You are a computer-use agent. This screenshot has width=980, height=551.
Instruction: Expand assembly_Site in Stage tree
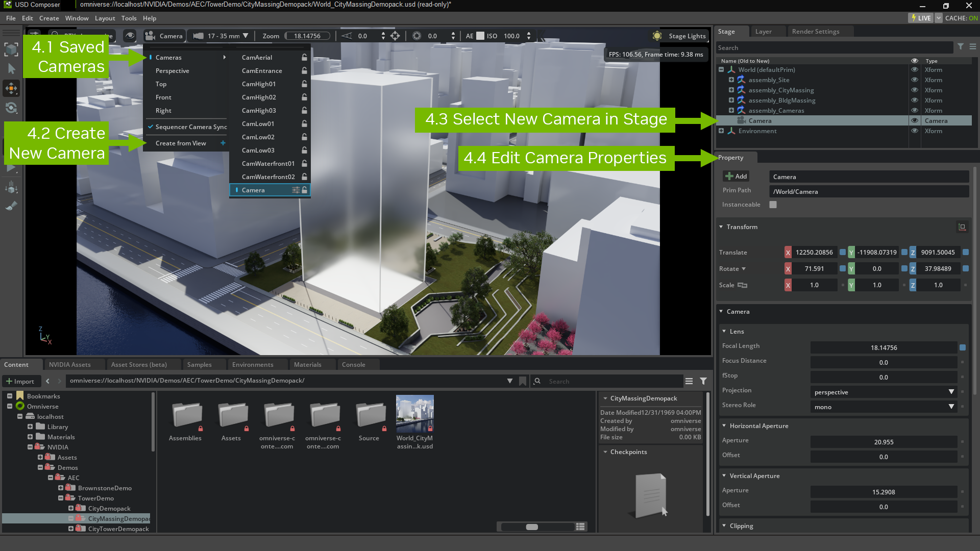pyautogui.click(x=731, y=80)
